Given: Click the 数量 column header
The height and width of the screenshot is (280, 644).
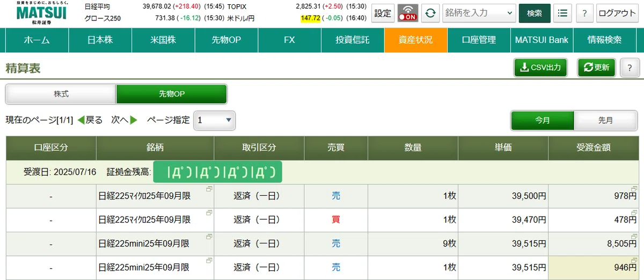Looking at the screenshot, I should [x=413, y=148].
